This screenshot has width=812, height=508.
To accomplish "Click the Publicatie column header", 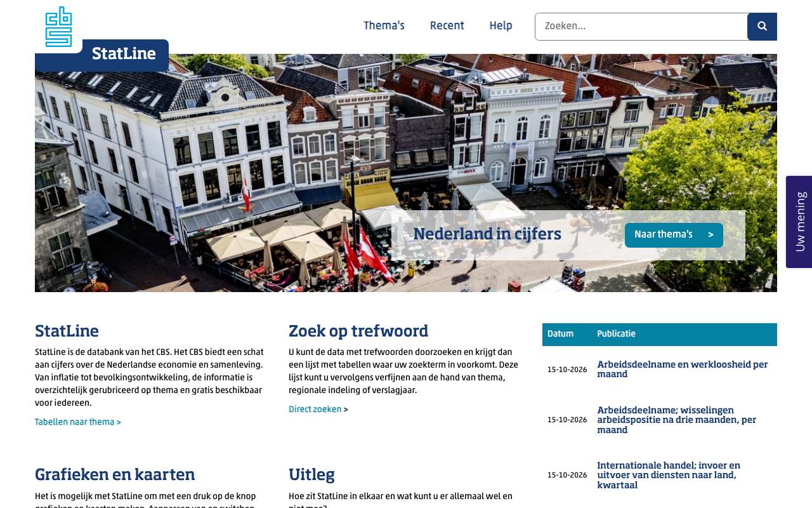I will pos(616,334).
